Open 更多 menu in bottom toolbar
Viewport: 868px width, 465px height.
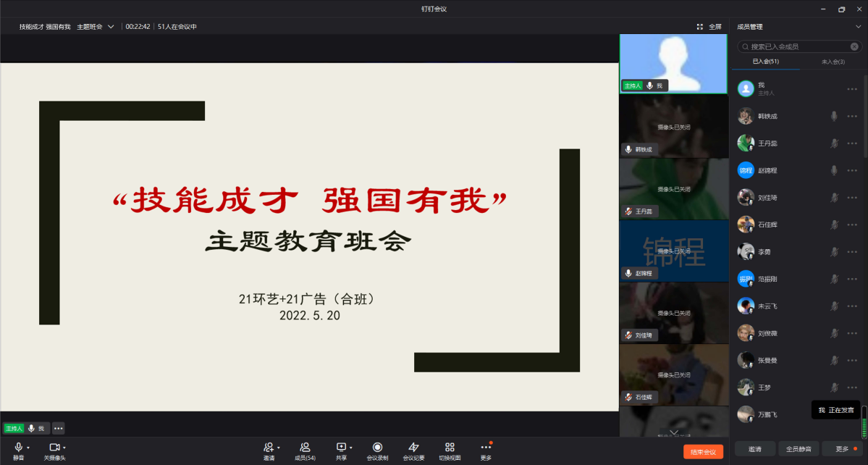coord(486,451)
